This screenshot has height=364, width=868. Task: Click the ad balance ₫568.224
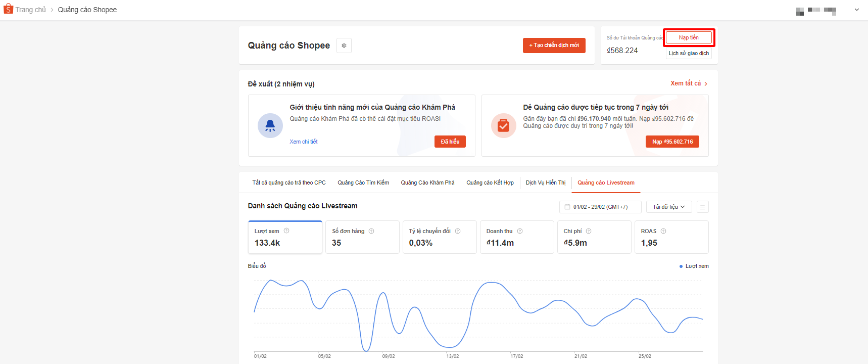(622, 51)
